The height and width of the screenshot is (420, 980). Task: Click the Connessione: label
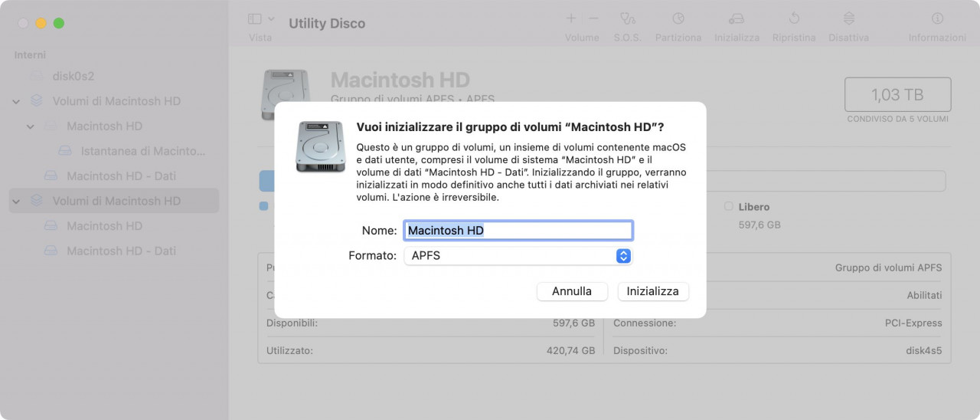[x=645, y=323]
